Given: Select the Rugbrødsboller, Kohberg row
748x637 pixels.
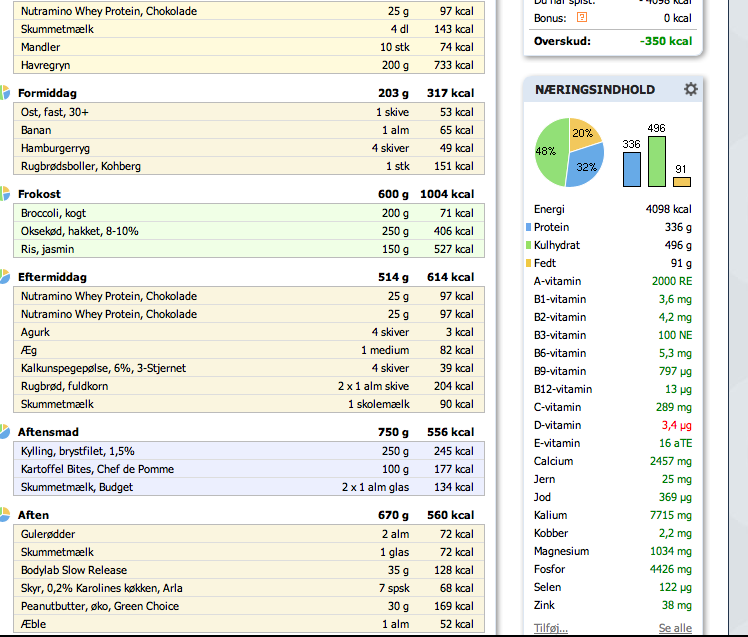Looking at the screenshot, I should (x=249, y=166).
